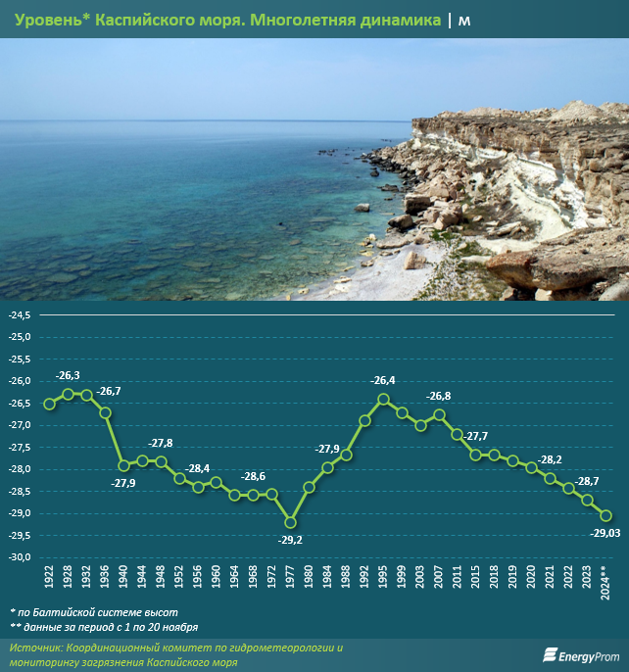Click the y-axis label '-28,0'
The width and height of the screenshot is (629, 672).
pyautogui.click(x=20, y=470)
